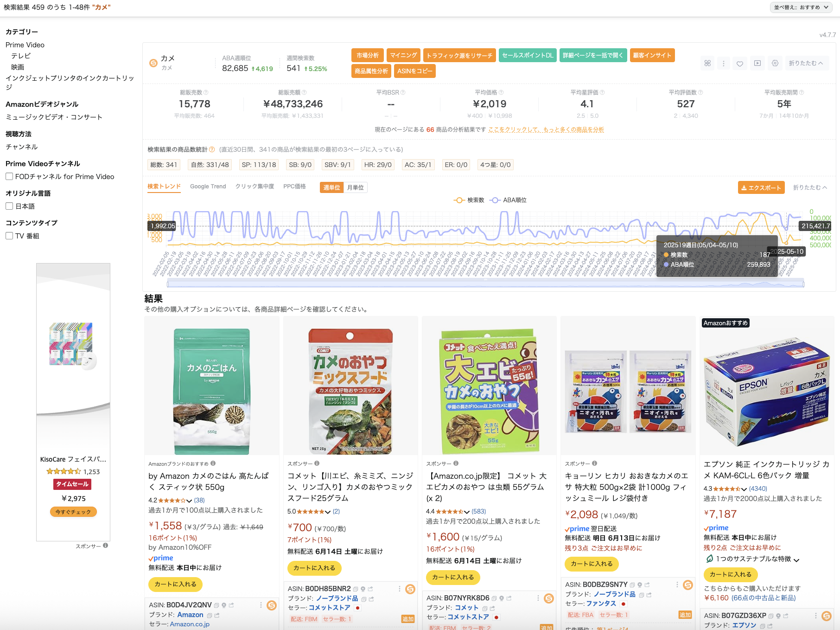Copy ASIN B0D4JV2QNV with copy icon
This screenshot has height=630, width=840.
click(x=216, y=605)
